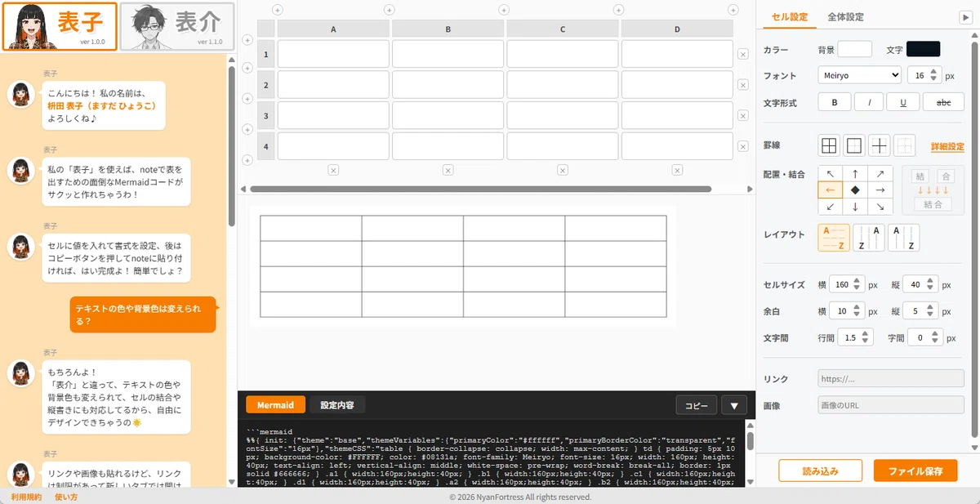The width and height of the screenshot is (980, 504).
Task: Select the third vertical A-Z layout
Action: 903,238
